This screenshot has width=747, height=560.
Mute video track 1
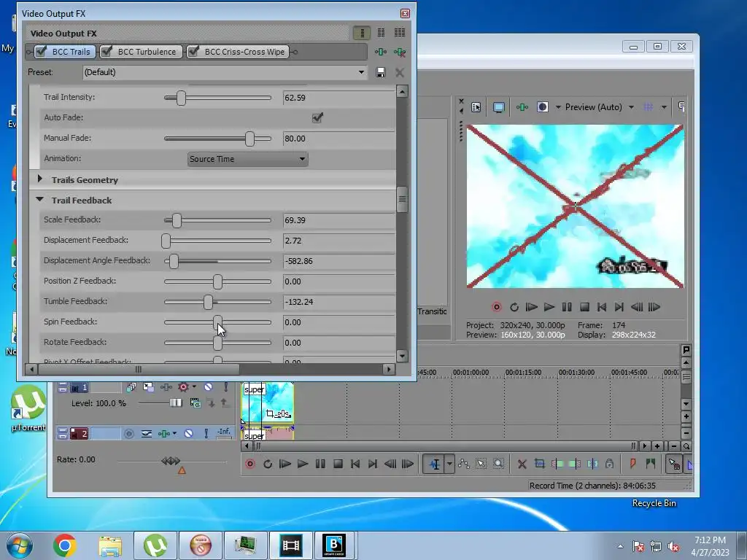[x=208, y=386]
